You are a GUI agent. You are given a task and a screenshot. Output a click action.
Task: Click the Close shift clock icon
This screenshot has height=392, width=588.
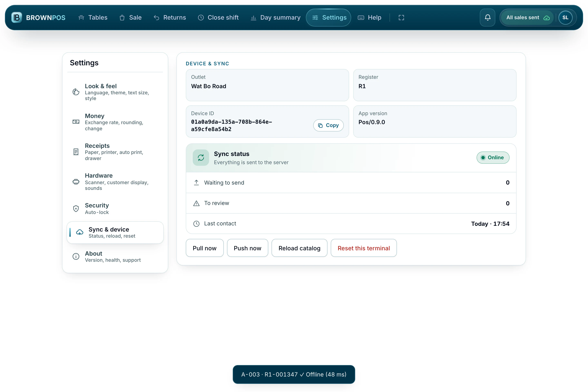[201, 18]
